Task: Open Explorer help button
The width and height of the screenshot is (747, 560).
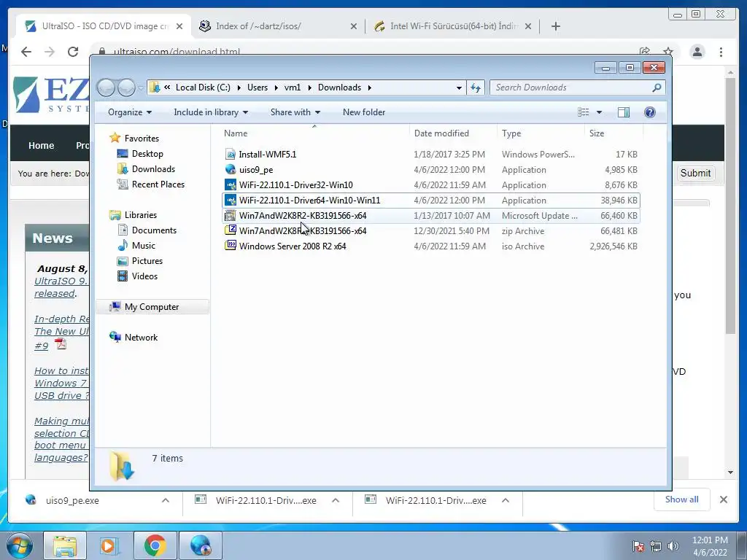Action: 649,112
